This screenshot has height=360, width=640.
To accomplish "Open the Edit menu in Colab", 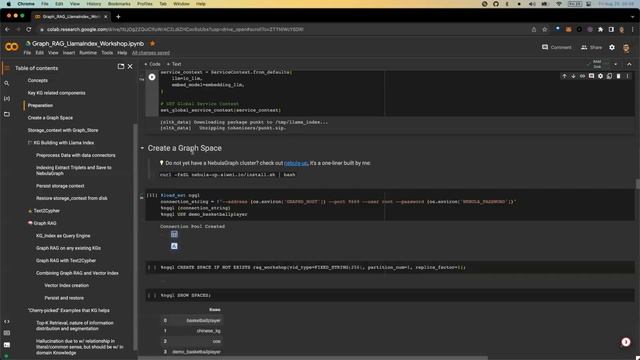I will [x=39, y=53].
